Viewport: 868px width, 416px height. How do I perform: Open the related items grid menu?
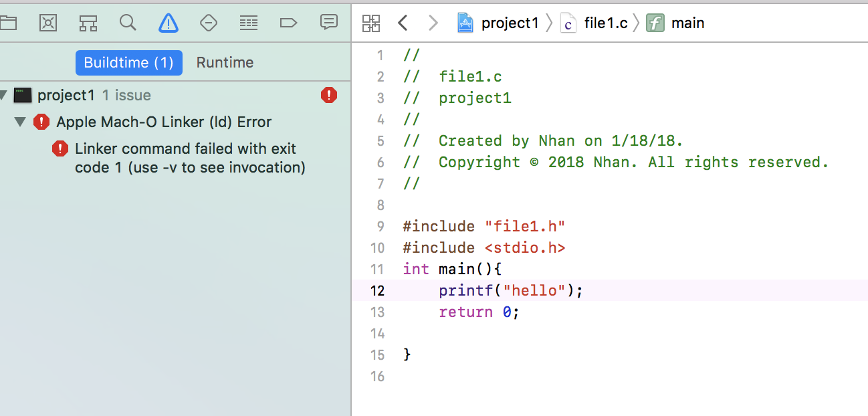(x=370, y=23)
